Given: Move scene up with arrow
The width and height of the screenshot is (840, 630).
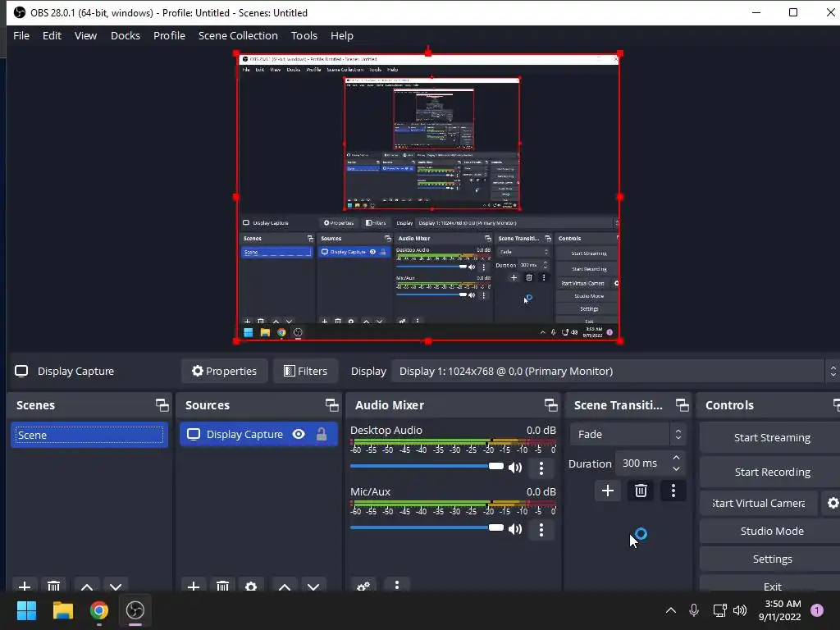Looking at the screenshot, I should [x=87, y=586].
